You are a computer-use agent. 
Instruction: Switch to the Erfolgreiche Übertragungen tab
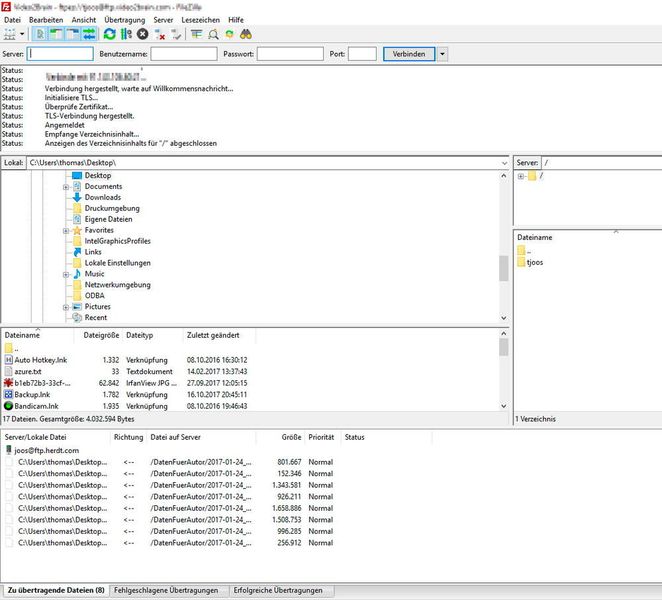click(278, 590)
